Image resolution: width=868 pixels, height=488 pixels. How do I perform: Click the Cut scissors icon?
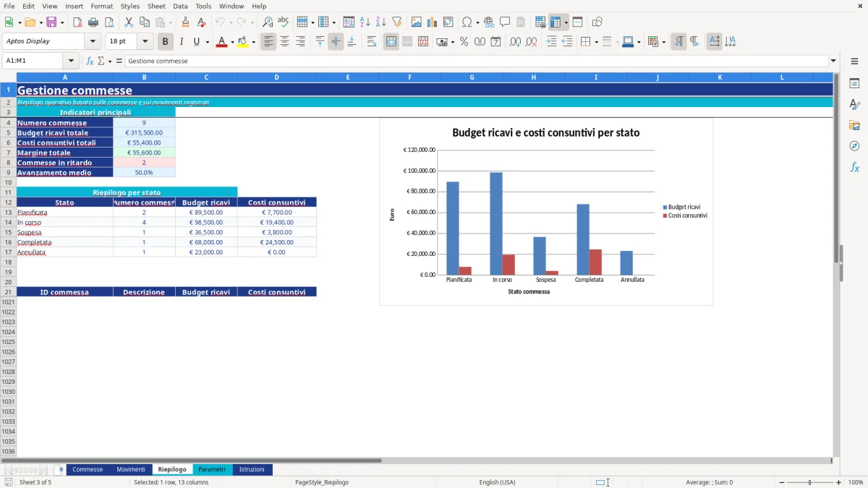(128, 22)
